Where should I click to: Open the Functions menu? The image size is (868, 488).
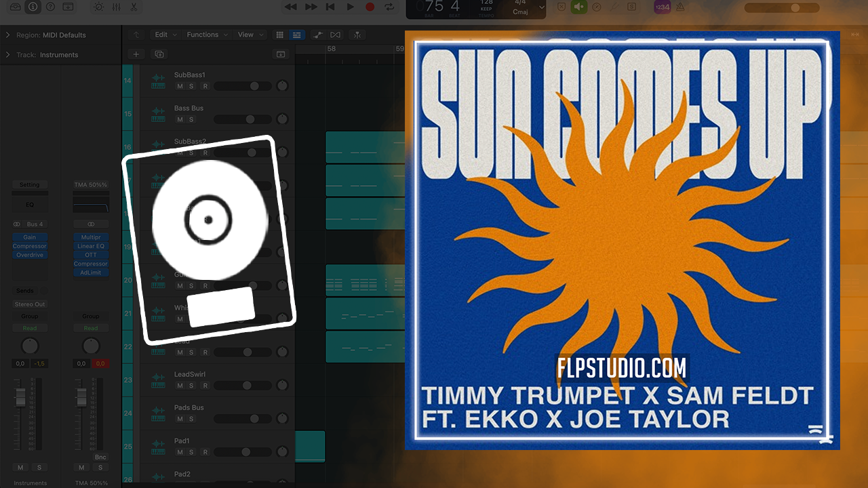click(x=208, y=35)
